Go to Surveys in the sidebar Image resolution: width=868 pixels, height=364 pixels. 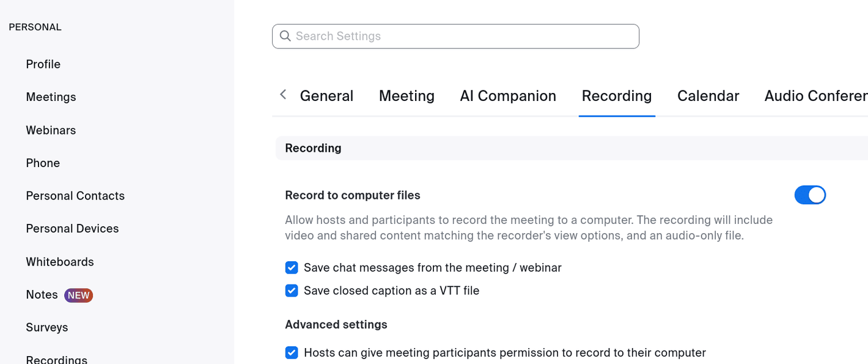(47, 327)
